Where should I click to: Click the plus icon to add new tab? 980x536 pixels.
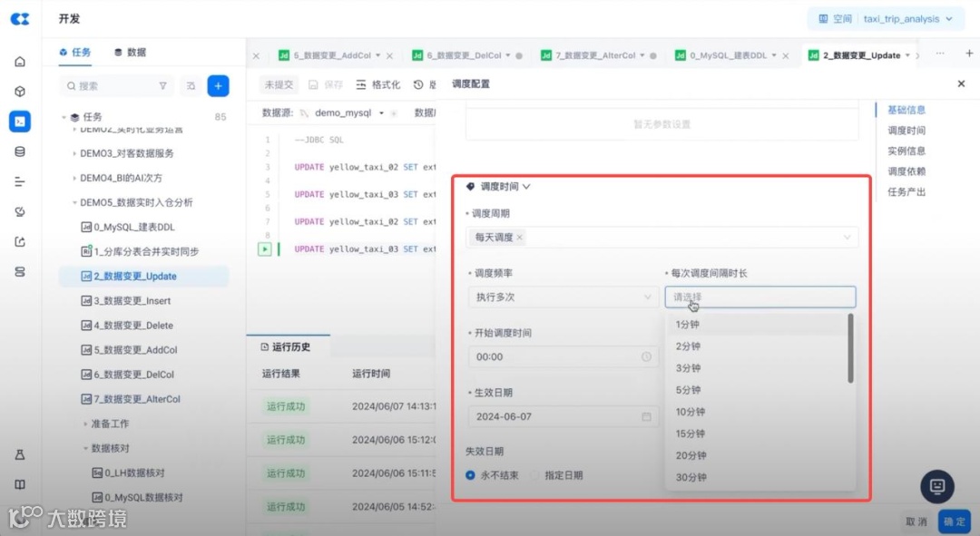pyautogui.click(x=969, y=54)
